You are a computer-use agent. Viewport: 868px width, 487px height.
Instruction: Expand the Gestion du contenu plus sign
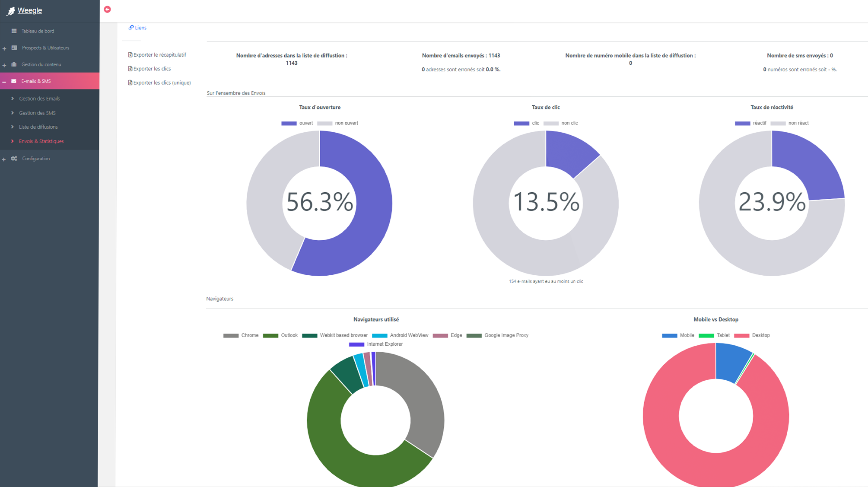(4, 65)
